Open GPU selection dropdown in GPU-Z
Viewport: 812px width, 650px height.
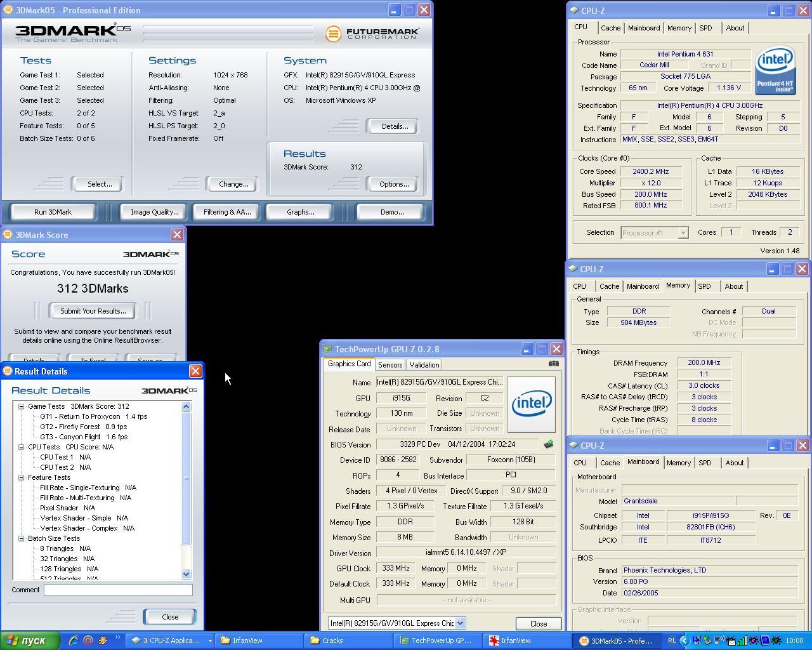pos(460,623)
